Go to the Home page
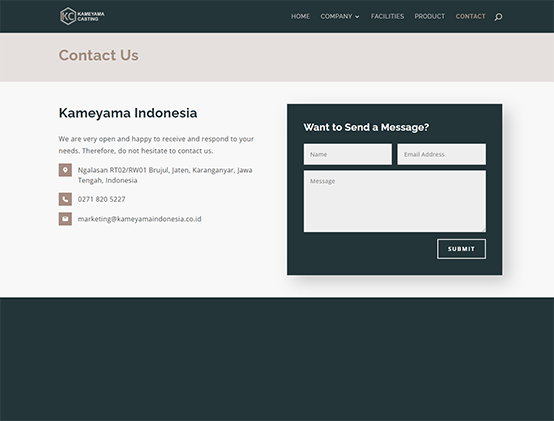The height and width of the screenshot is (421, 554). [300, 16]
